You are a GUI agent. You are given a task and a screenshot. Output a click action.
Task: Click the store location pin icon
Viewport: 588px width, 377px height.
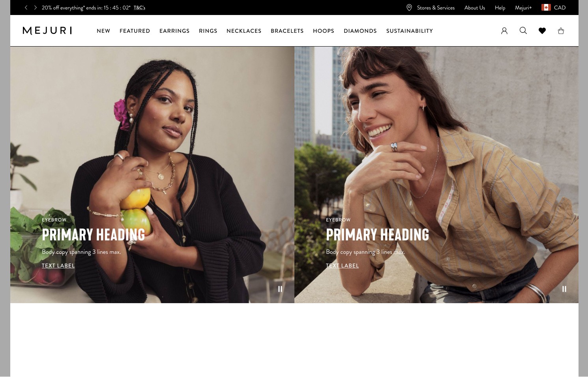[409, 8]
